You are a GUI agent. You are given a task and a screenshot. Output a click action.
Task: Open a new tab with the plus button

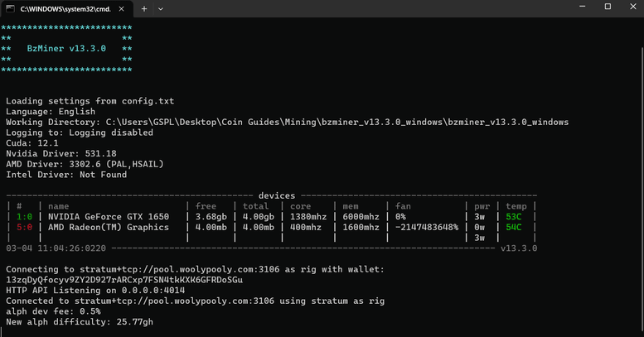point(144,8)
